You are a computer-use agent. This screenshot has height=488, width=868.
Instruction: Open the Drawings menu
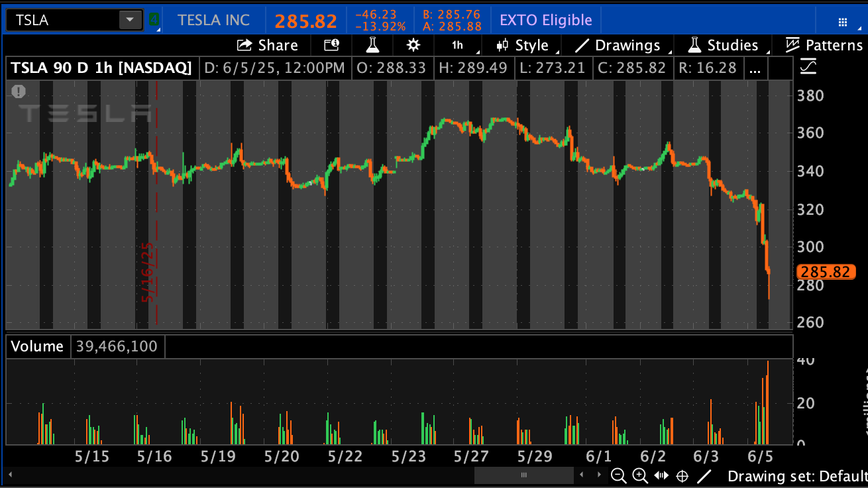click(618, 45)
